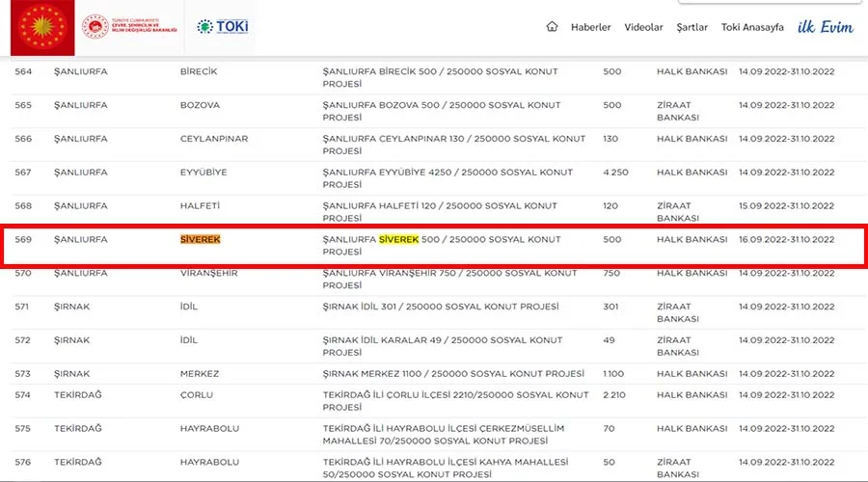The width and height of the screenshot is (868, 482).
Task: Open the Çevre Şehircilik Bakanlığı logo
Action: [129, 27]
